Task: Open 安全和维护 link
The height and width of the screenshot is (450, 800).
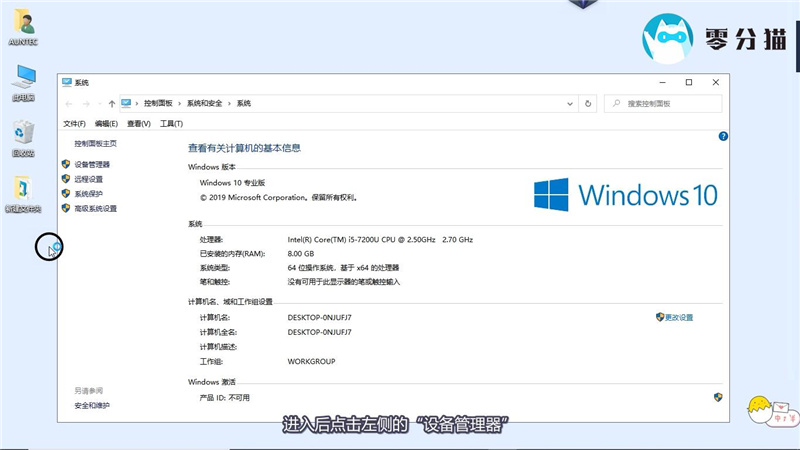Action: tap(92, 406)
